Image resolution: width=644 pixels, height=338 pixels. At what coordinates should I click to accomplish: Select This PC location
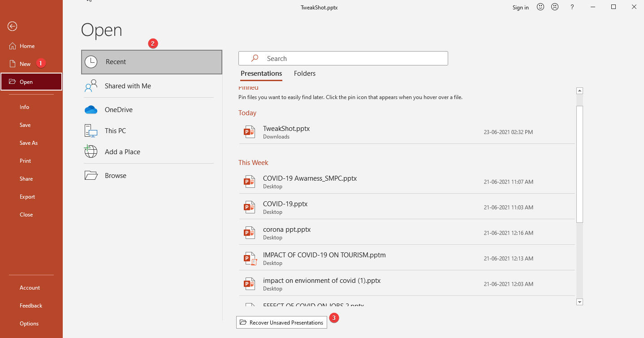pos(148,130)
